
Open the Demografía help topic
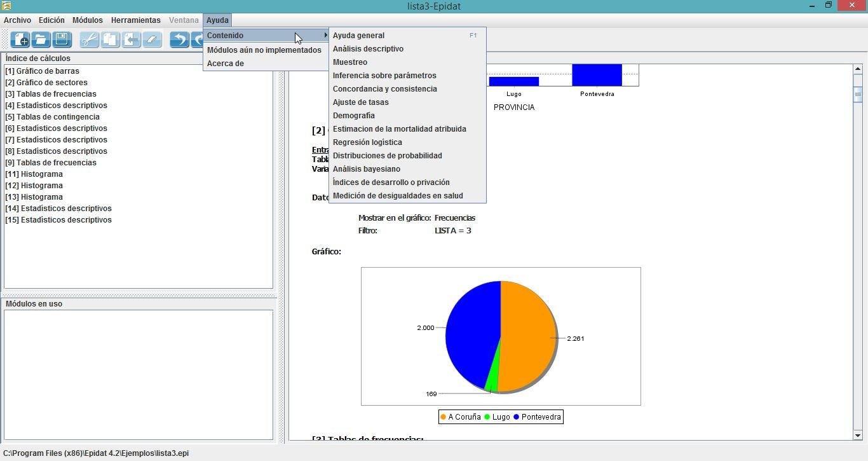354,115
